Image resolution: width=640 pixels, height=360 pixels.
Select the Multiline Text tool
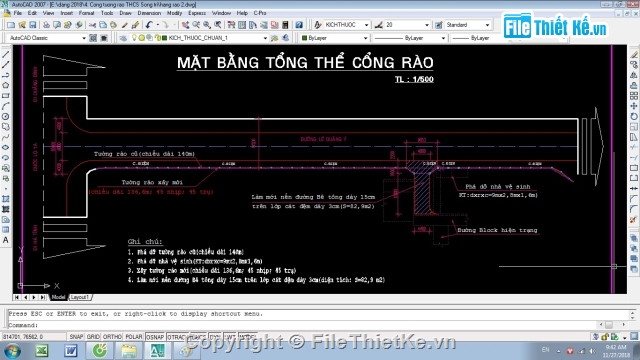(x=6, y=240)
